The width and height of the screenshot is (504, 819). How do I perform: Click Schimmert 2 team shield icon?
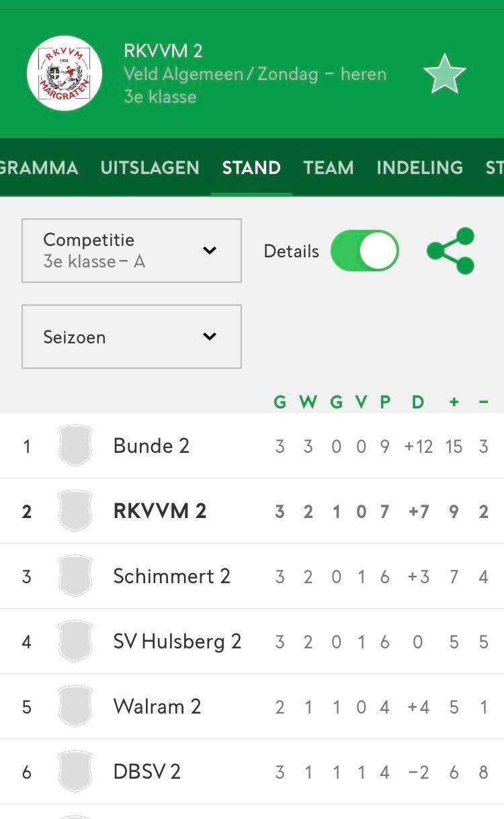click(75, 576)
